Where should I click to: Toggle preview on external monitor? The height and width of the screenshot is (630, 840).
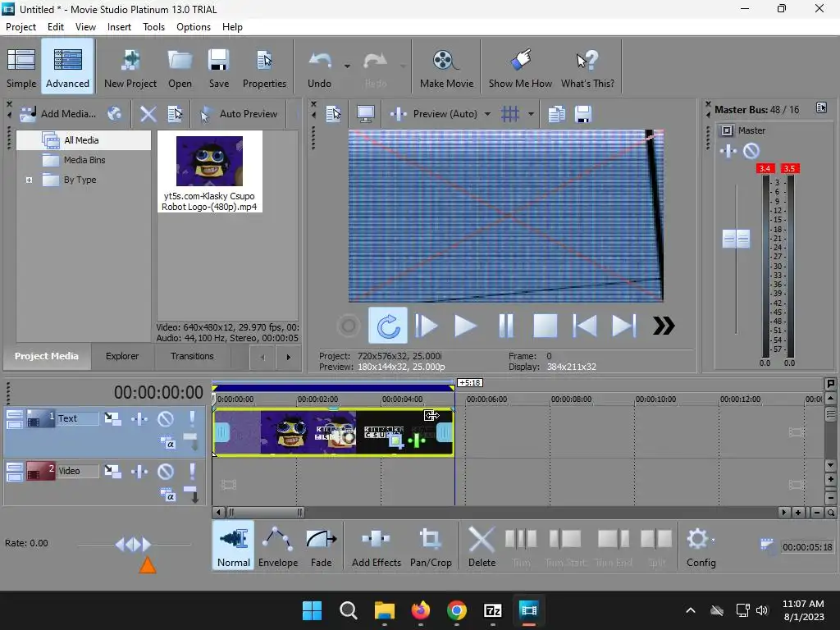(365, 113)
